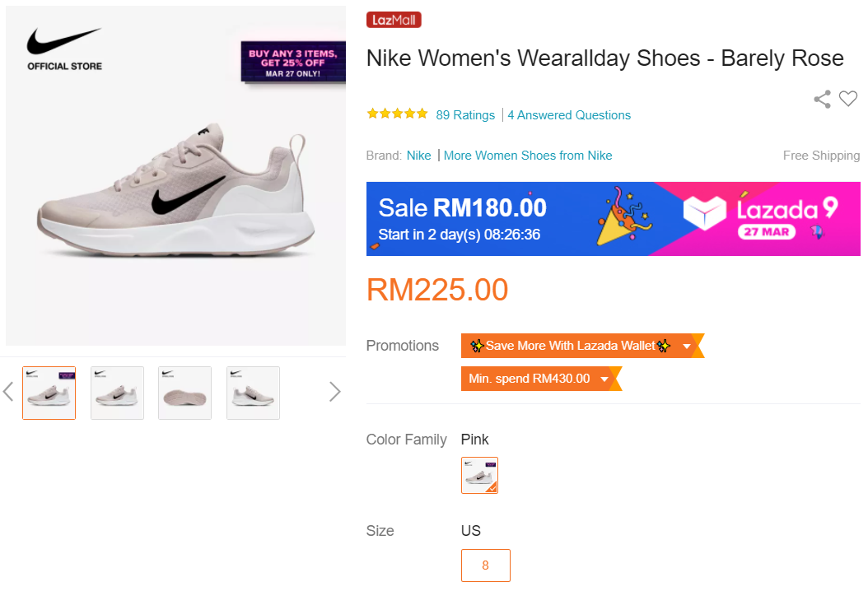Open the 89 Ratings link
This screenshot has height=591, width=868.
(465, 115)
